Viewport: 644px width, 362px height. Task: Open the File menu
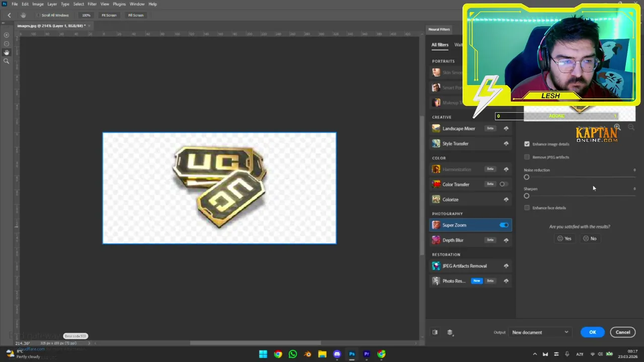coord(15,4)
